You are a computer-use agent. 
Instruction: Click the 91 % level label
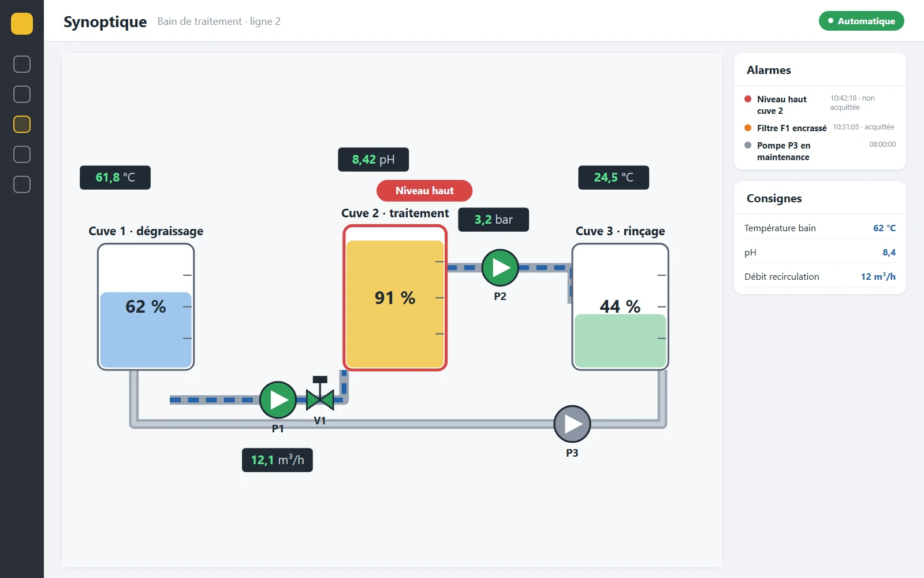pyautogui.click(x=395, y=298)
